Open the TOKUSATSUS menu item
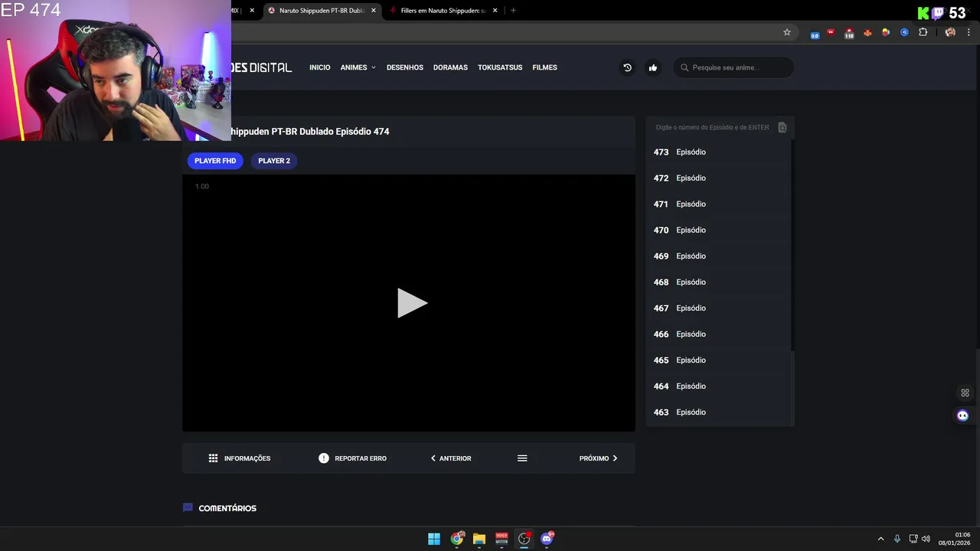The width and height of the screenshot is (980, 551). [500, 67]
